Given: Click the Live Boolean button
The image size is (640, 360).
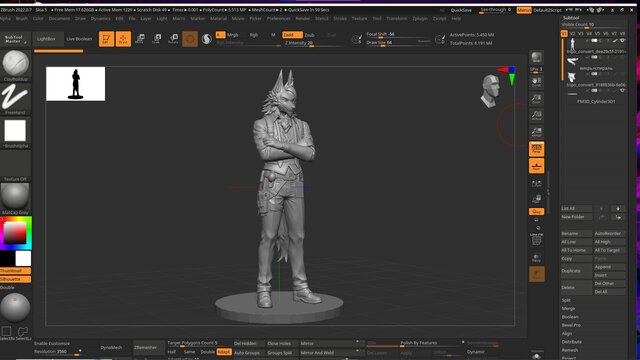Looking at the screenshot, I should 79,39.
